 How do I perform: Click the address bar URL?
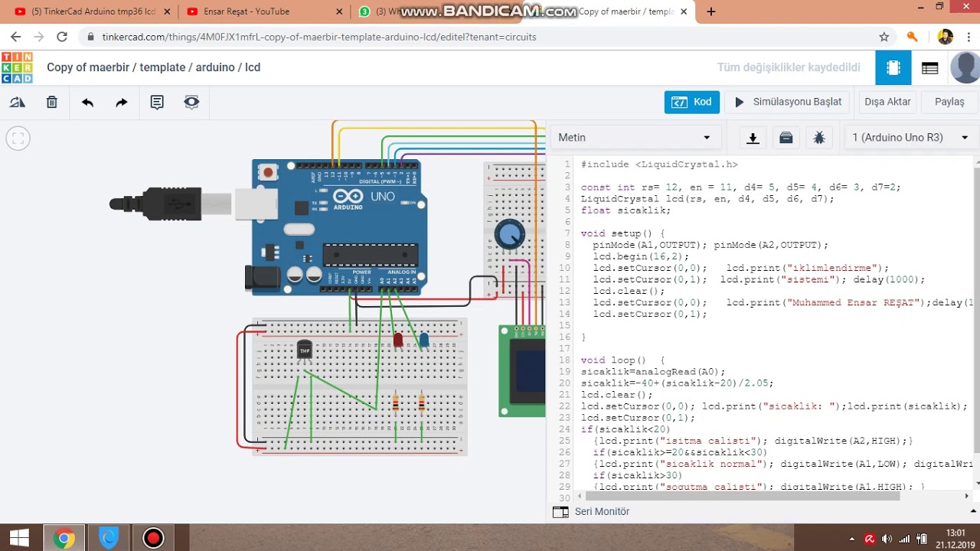tap(318, 37)
